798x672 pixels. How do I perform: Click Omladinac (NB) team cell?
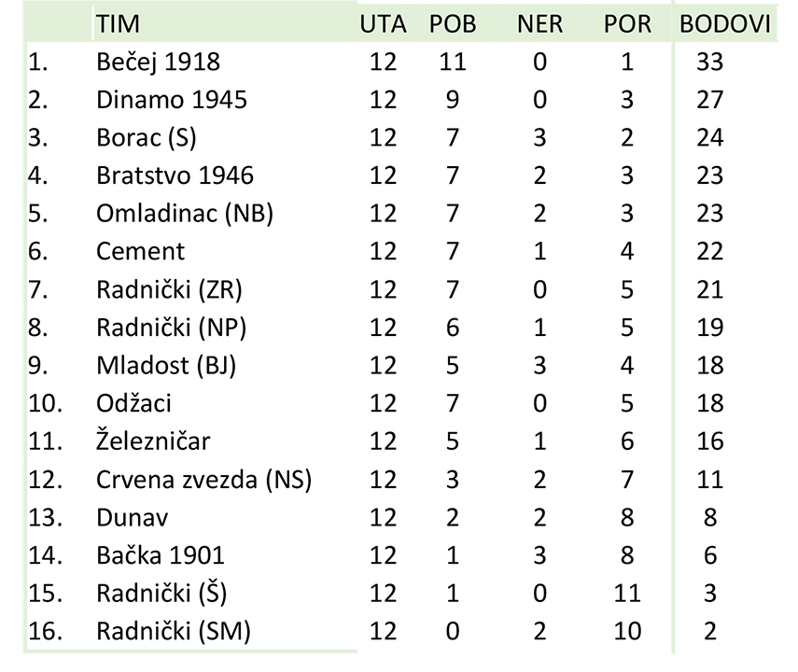pos(185,214)
